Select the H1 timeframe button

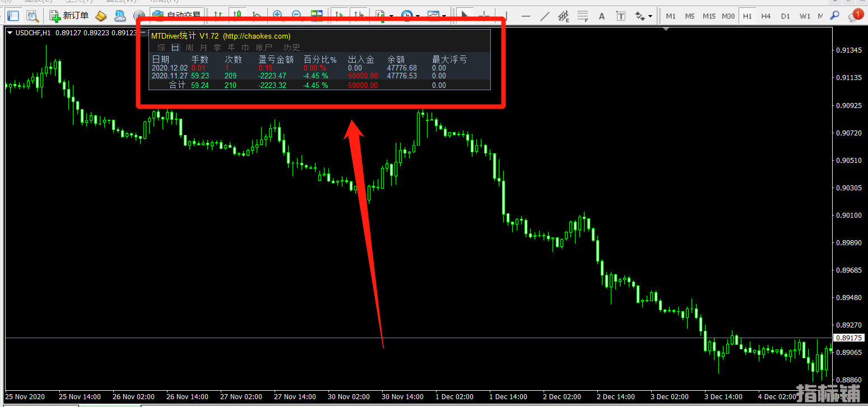(748, 16)
